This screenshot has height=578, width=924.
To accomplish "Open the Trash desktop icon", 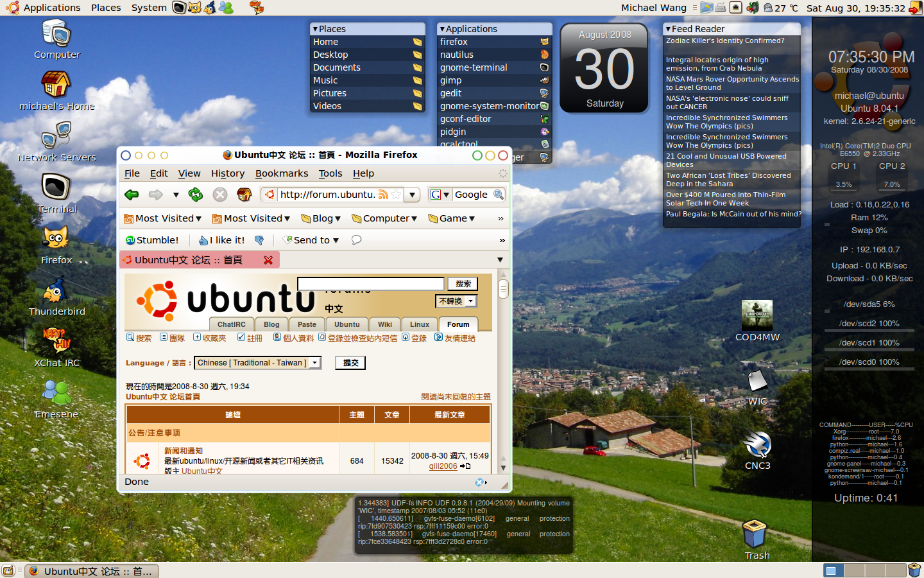I will coord(757,540).
